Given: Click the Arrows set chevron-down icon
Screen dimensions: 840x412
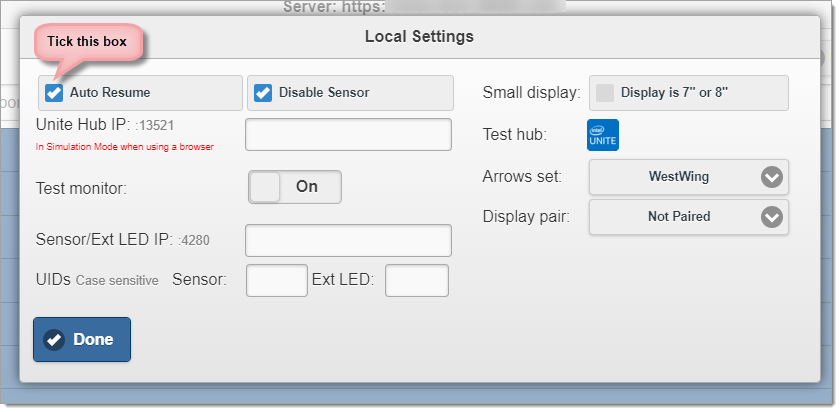Looking at the screenshot, I should click(772, 177).
